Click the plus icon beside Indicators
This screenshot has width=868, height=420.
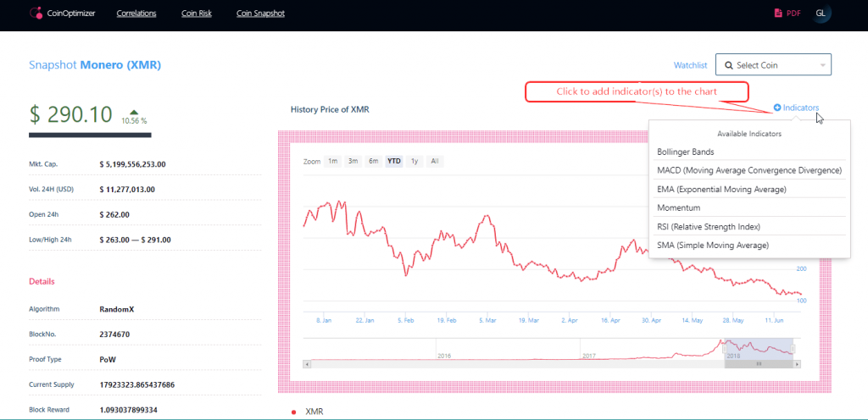point(777,108)
